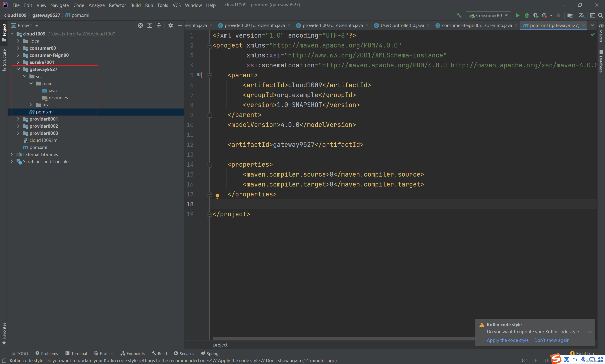The width and height of the screenshot is (605, 364).
Task: Click the Build project hammer icon
Action: click(x=459, y=15)
